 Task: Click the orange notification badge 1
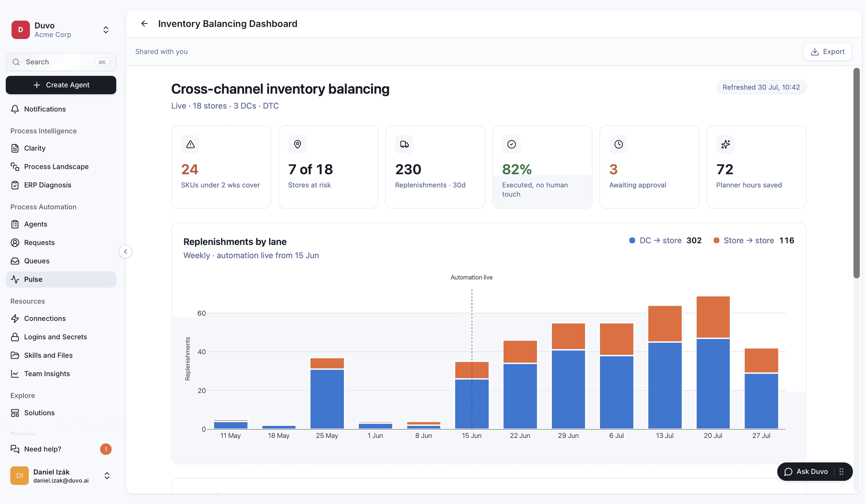click(x=106, y=449)
